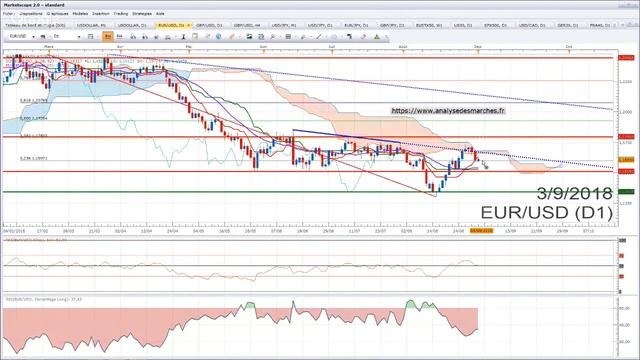Click the circle shape tool icon
Viewport: 640px width, 360px height.
(334, 37)
